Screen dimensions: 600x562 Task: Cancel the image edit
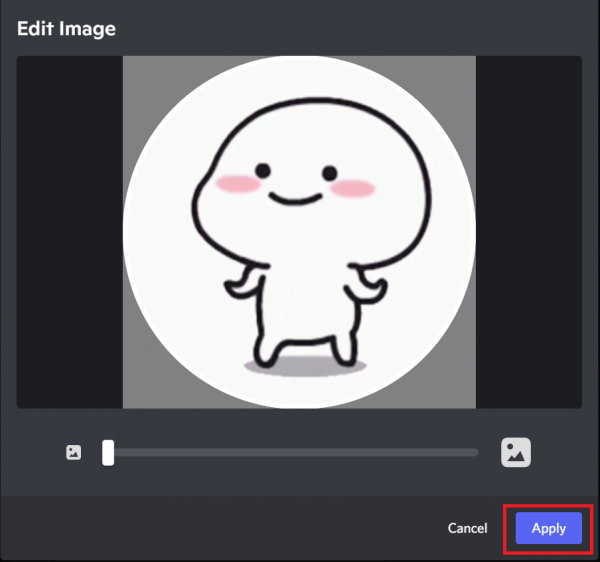point(467,528)
